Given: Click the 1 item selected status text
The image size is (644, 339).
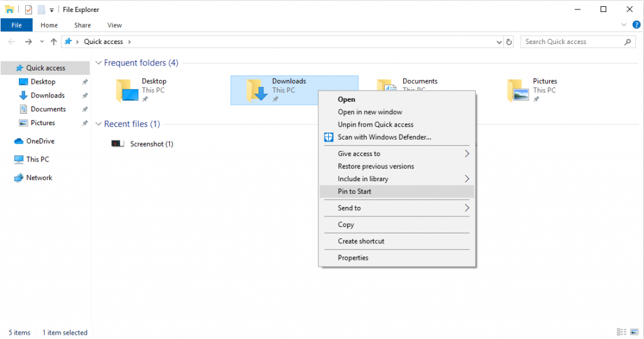Looking at the screenshot, I should click(65, 333).
